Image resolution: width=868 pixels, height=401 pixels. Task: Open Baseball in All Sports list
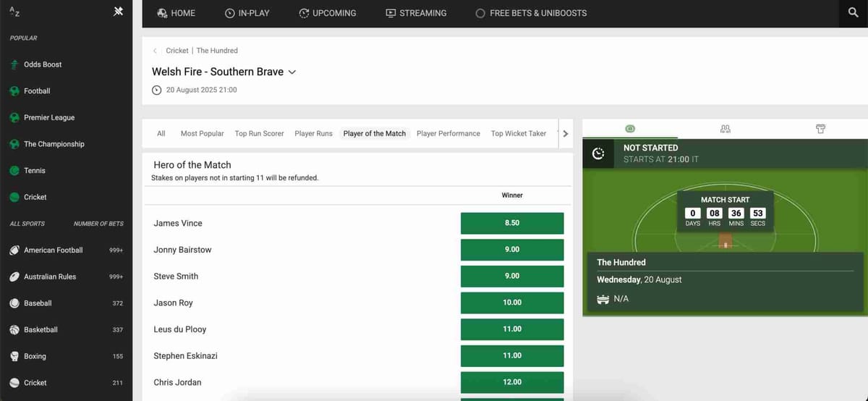pos(38,303)
